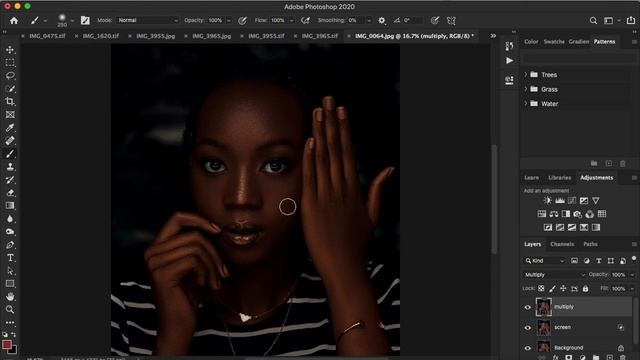This screenshot has height=360, width=640.
Task: Select the Frame tool
Action: coord(10,115)
